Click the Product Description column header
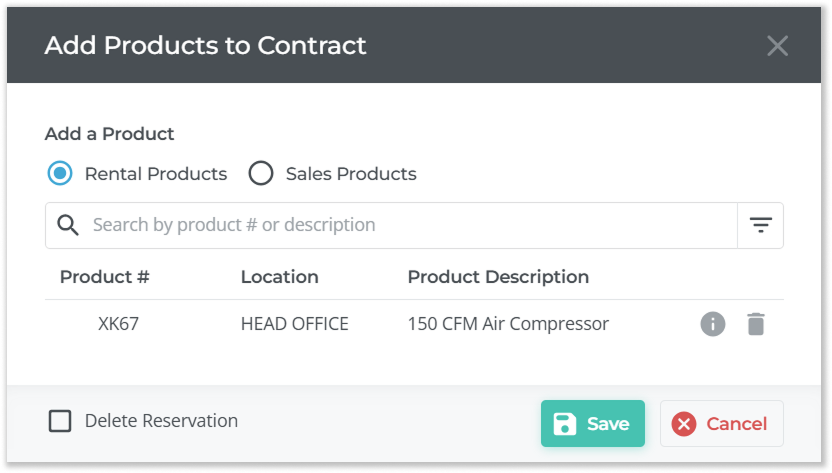 click(x=498, y=277)
